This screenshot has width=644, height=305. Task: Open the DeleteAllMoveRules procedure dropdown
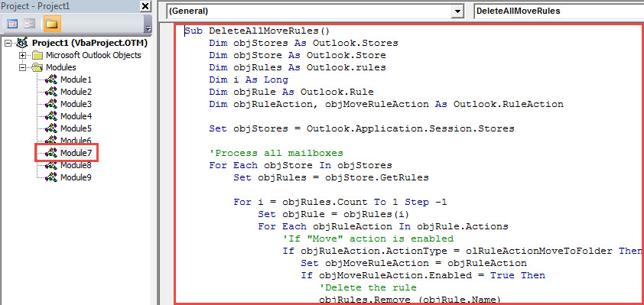click(x=559, y=11)
